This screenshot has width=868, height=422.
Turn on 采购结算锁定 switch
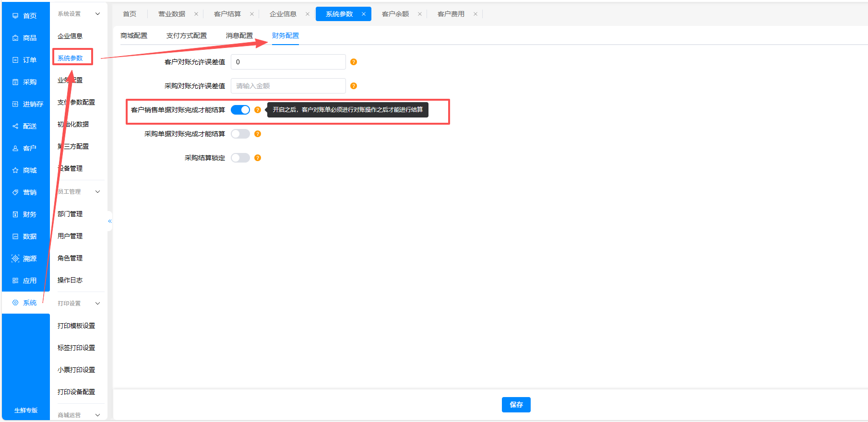[240, 158]
